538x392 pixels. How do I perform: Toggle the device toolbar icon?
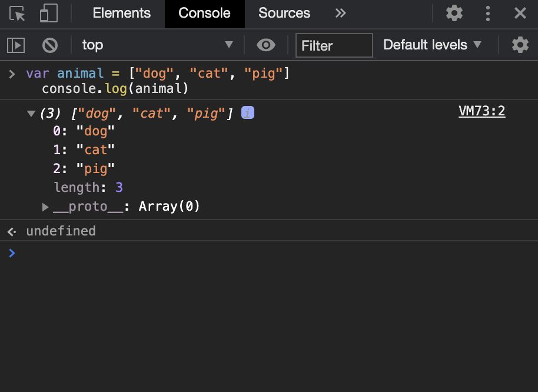pyautogui.click(x=49, y=14)
